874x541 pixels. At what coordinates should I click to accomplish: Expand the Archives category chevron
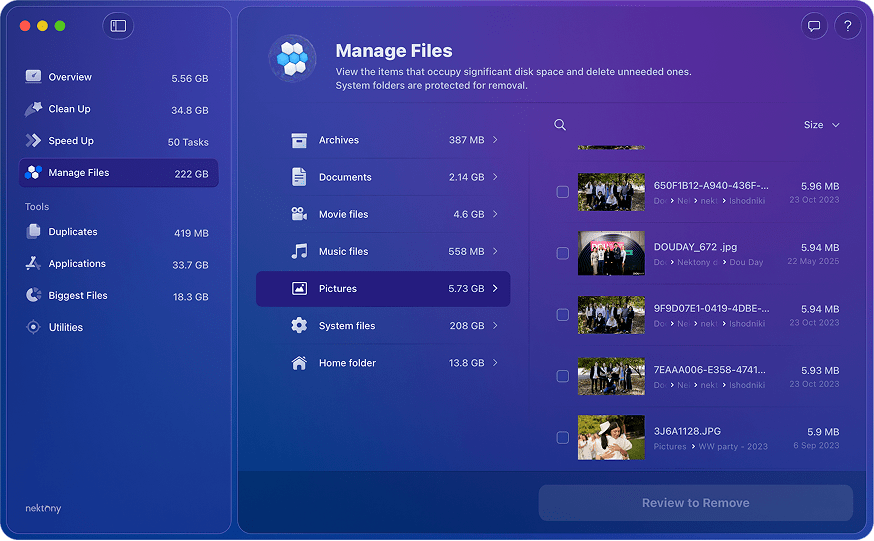tap(495, 140)
